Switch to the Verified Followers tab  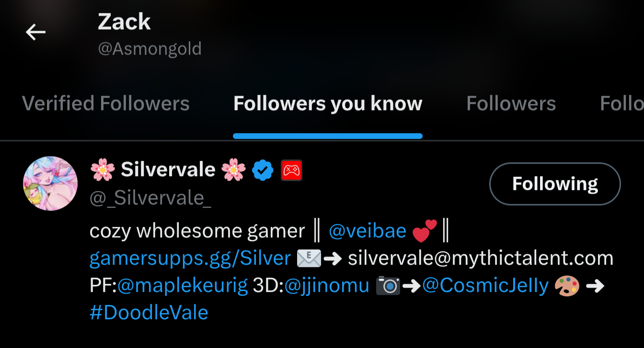pyautogui.click(x=106, y=104)
